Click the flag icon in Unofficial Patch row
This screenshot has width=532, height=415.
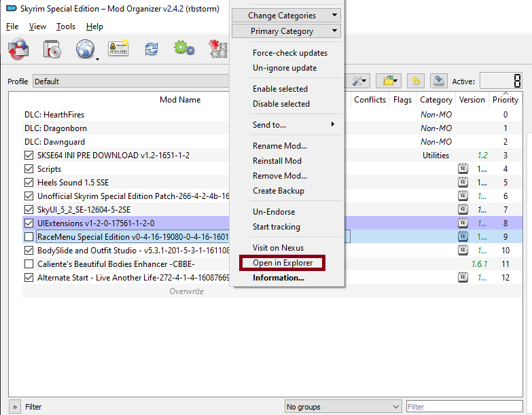point(463,196)
